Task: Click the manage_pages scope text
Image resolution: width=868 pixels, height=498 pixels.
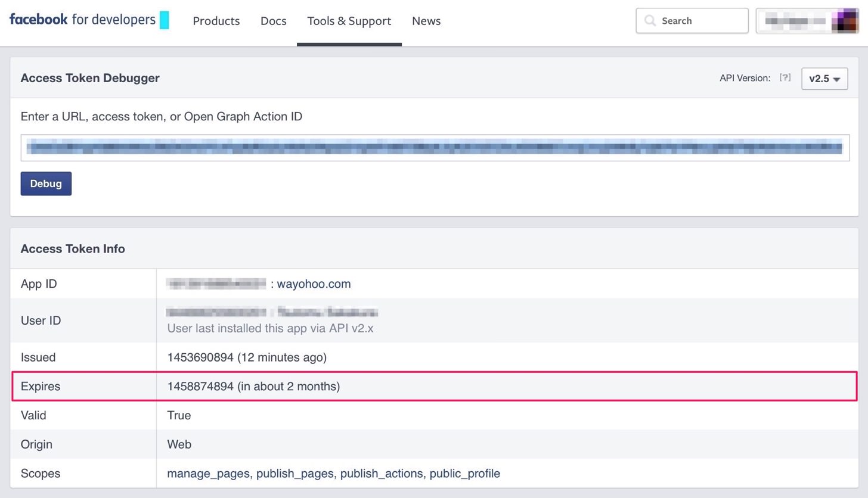Action: (x=208, y=474)
